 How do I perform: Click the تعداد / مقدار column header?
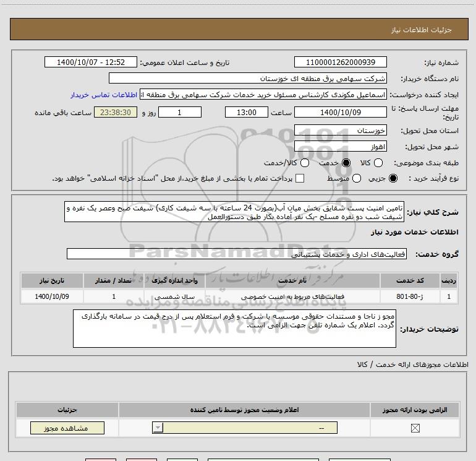click(114, 280)
